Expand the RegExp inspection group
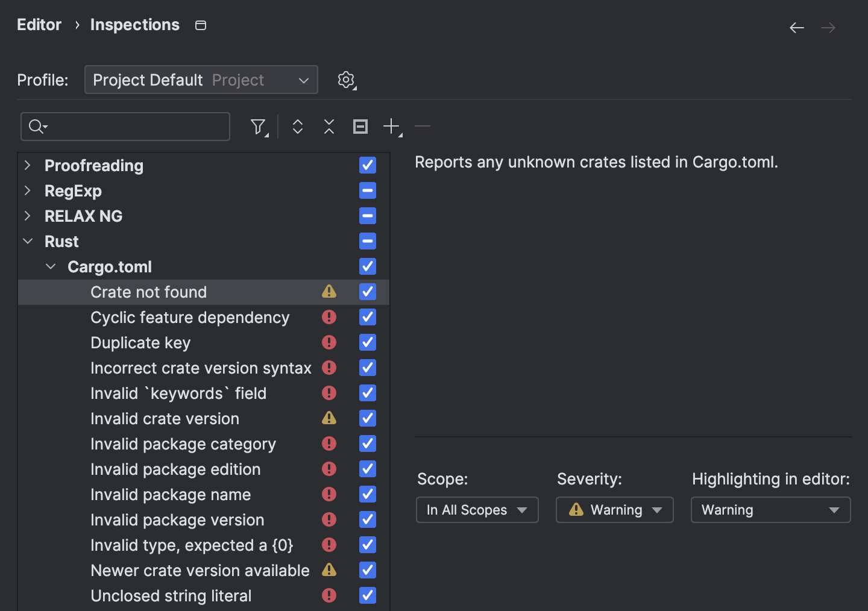Image resolution: width=868 pixels, height=611 pixels. click(x=28, y=191)
